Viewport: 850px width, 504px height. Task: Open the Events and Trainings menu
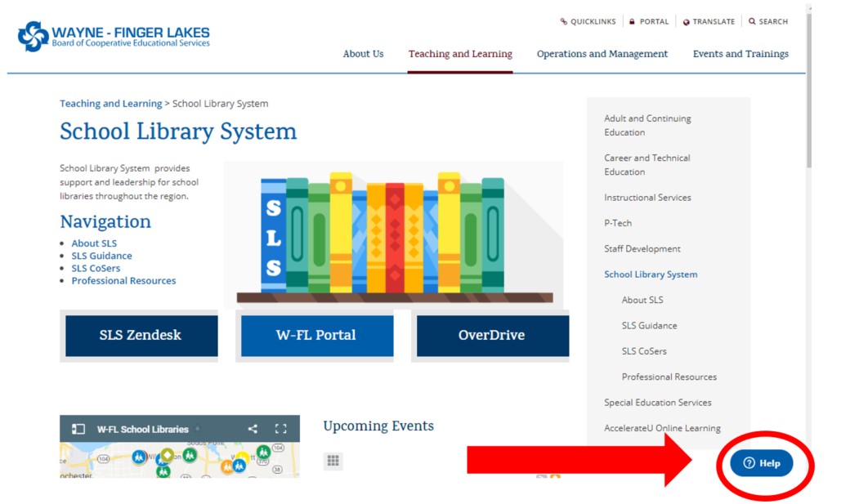coord(740,54)
